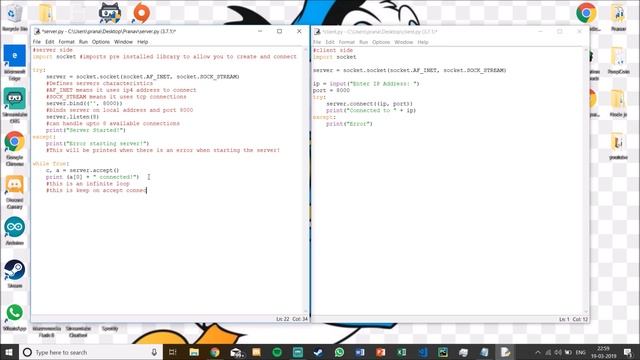Click the 'print("Error")' line in client.py
The image size is (640, 360).
[x=349, y=124]
